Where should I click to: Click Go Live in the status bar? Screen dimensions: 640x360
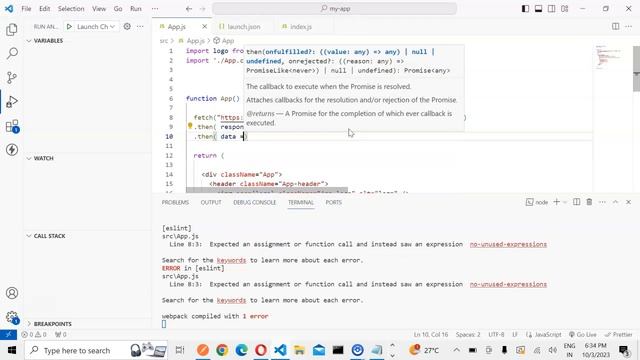(583, 334)
